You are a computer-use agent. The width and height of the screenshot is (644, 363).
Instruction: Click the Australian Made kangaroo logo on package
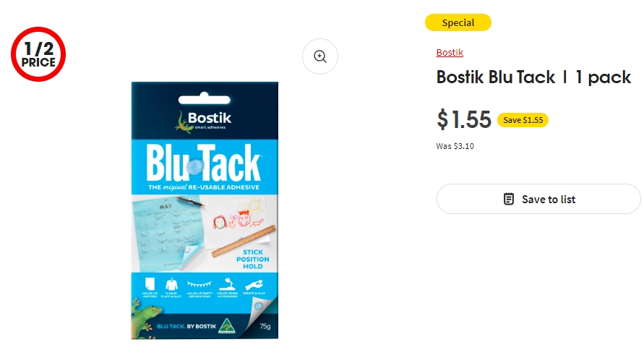click(227, 325)
